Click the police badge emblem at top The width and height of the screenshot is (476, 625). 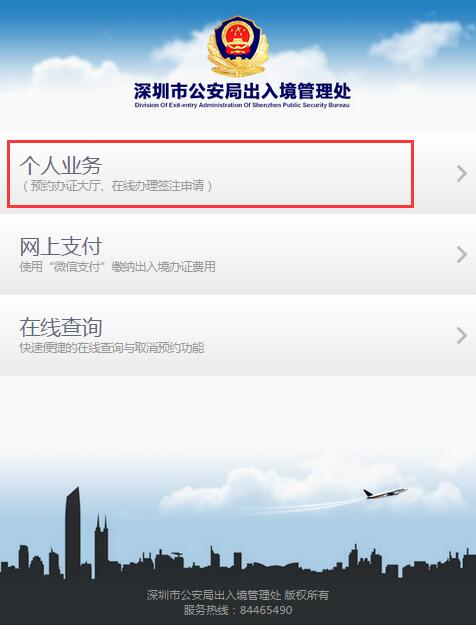[x=238, y=46]
